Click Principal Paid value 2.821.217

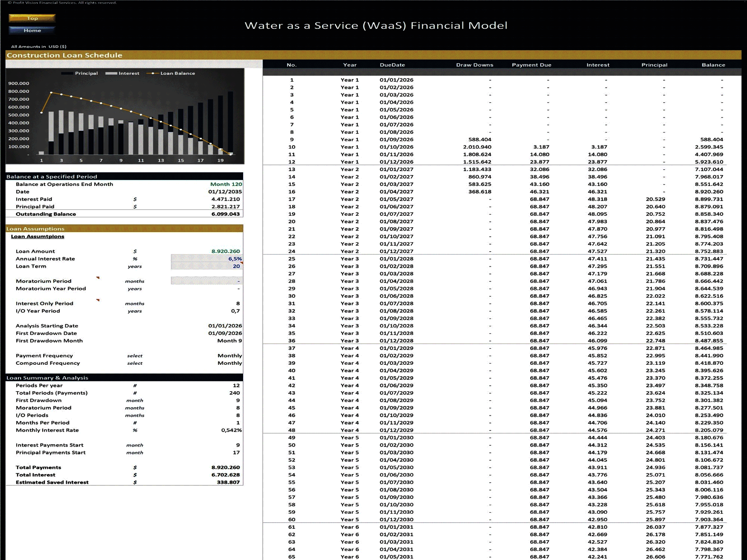[x=226, y=206]
